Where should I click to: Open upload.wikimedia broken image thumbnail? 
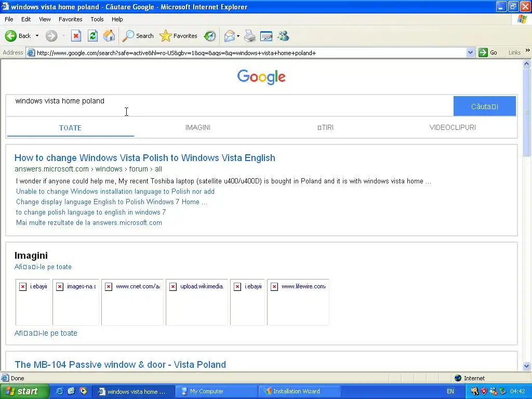[197, 302]
